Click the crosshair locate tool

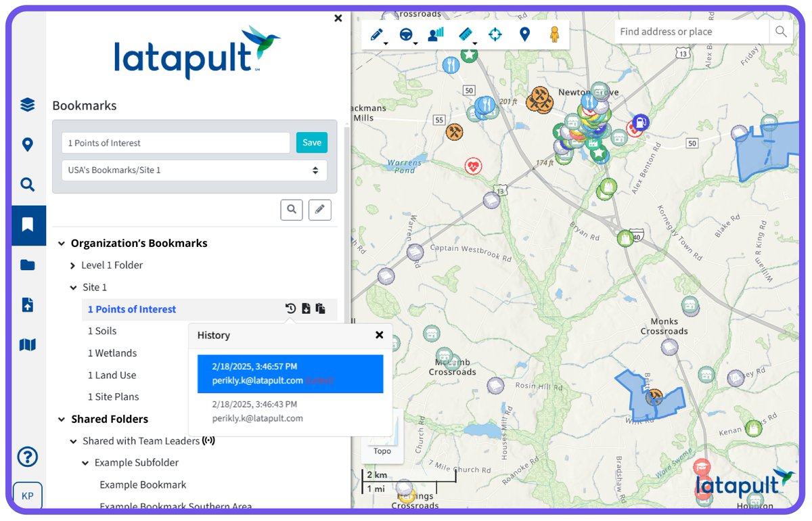495,34
